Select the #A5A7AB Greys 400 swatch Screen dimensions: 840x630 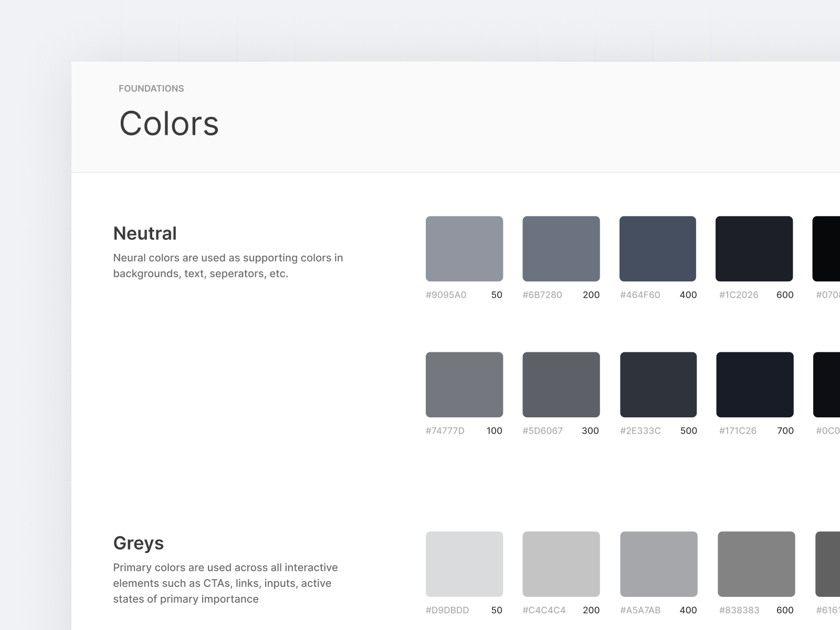(658, 564)
